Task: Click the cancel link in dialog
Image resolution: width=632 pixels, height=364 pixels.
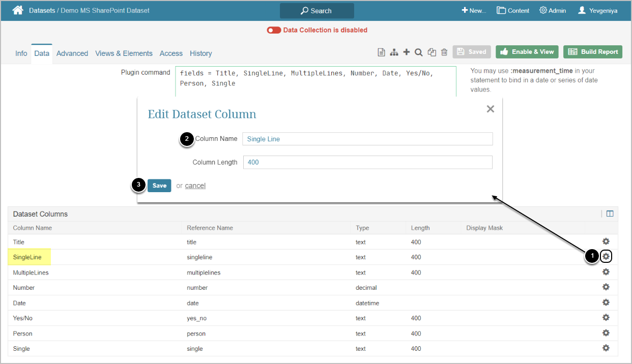Action: tap(195, 186)
